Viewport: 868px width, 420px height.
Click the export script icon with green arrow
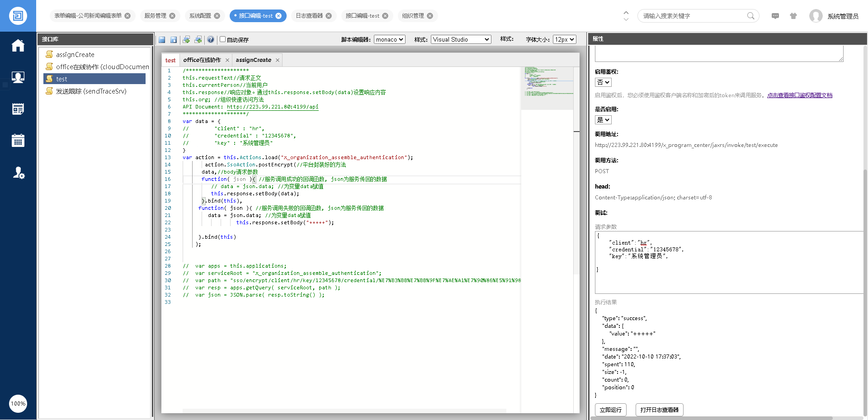[187, 40]
